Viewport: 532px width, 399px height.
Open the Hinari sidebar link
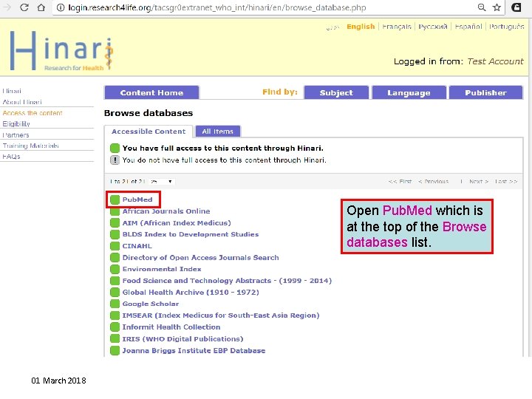tap(12, 91)
